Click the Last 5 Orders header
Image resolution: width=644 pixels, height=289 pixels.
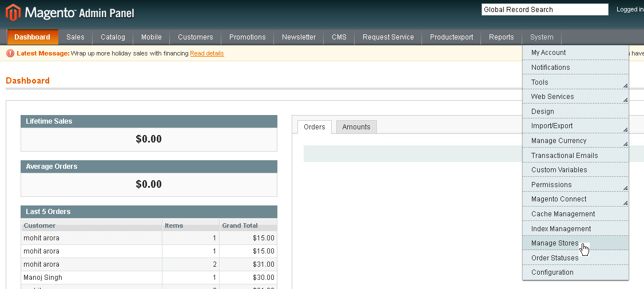(149, 212)
